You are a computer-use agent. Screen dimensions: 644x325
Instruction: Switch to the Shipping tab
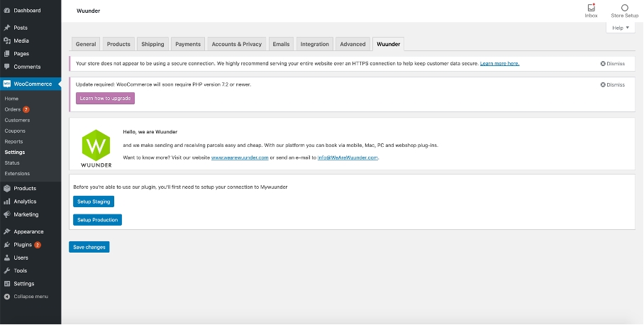pos(152,44)
